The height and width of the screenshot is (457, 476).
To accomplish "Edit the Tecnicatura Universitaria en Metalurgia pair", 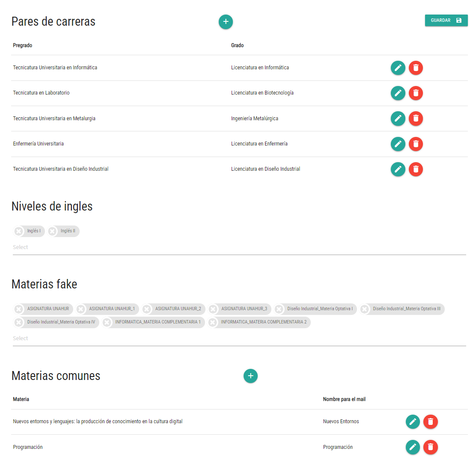I will coord(398,119).
